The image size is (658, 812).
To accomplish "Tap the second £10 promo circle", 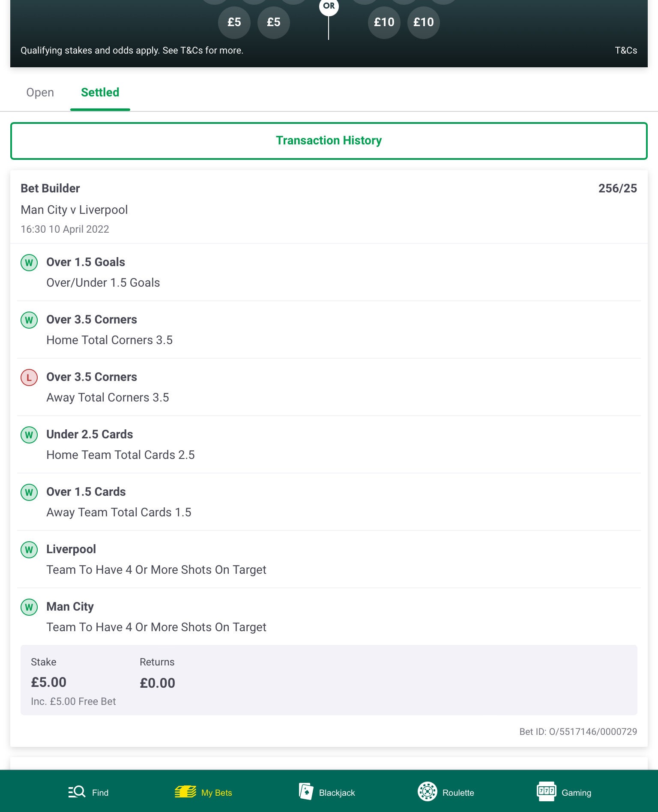I will point(424,22).
